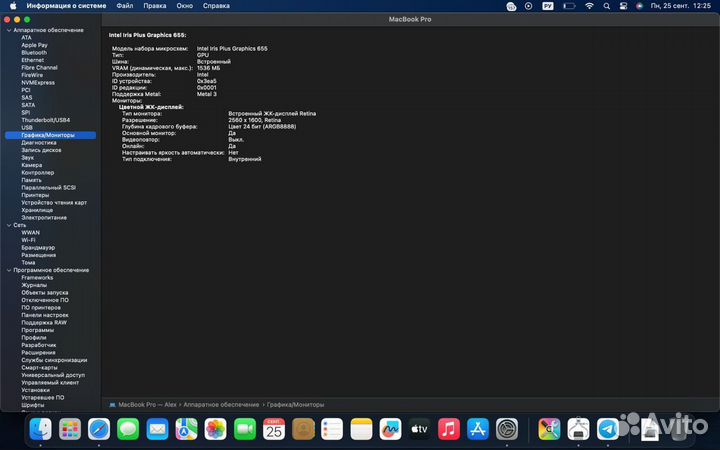Select Thunderbolt/USB4 in the sidebar

coord(45,120)
